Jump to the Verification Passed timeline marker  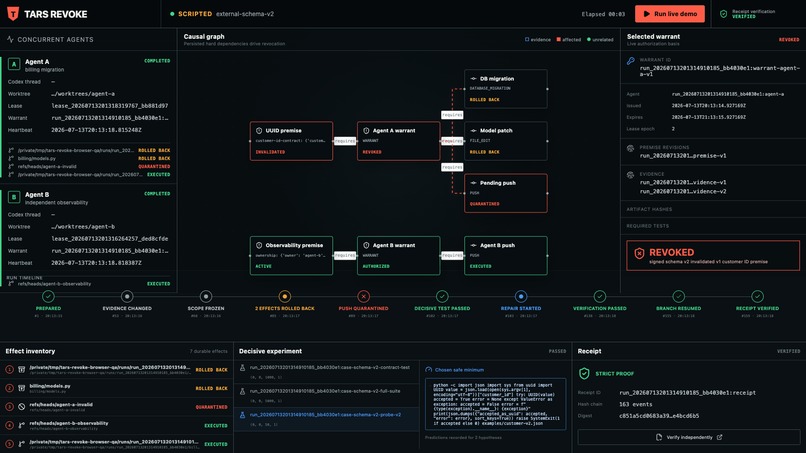click(x=600, y=296)
